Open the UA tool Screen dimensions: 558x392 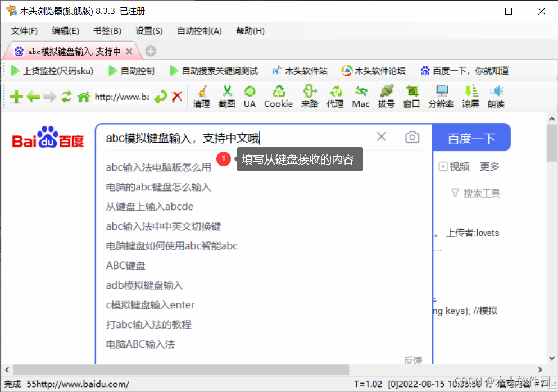pyautogui.click(x=250, y=96)
